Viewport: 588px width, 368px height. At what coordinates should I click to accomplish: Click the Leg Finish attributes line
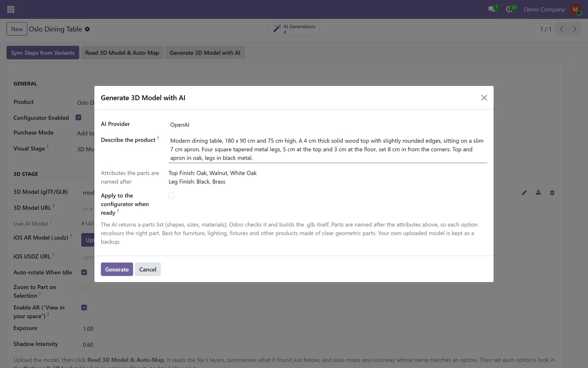click(197, 182)
